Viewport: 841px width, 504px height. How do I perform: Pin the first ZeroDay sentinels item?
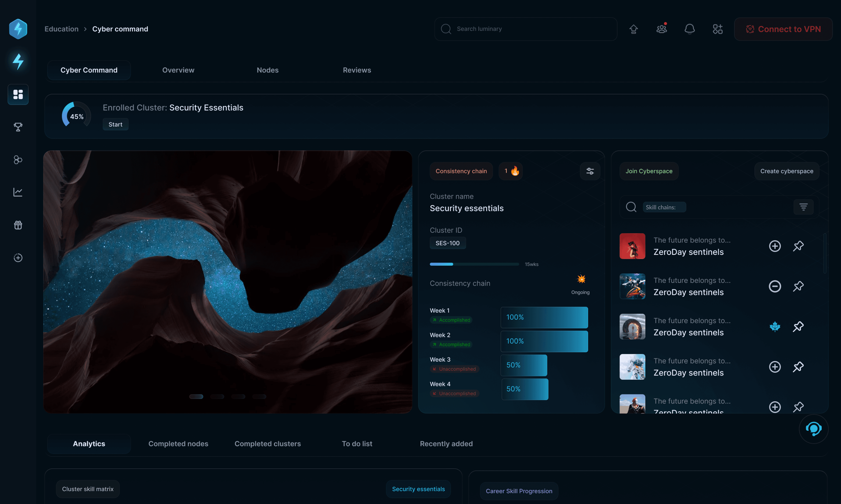[798, 246]
